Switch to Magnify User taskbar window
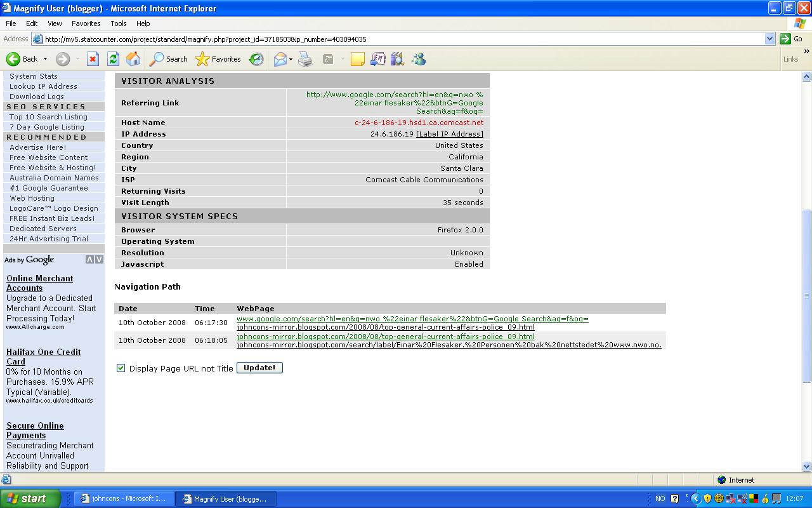The image size is (812, 508). click(x=224, y=499)
